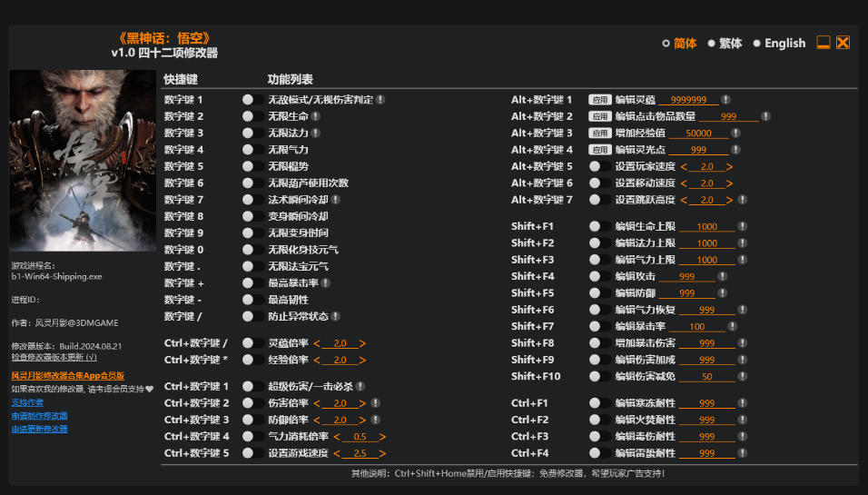Decrease 灵蕴倍率 with the left arrow
The width and height of the screenshot is (868, 495).
pos(317,343)
